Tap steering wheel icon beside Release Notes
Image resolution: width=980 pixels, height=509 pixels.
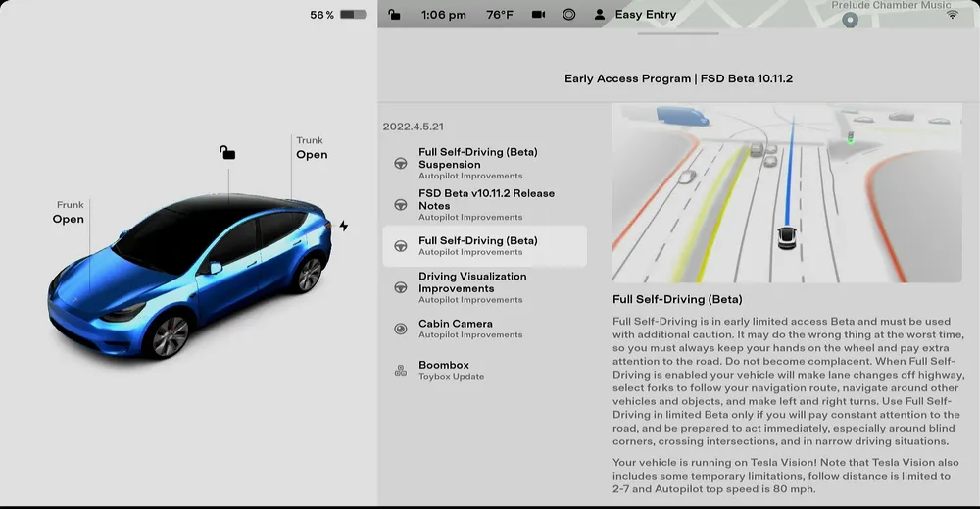[x=401, y=204]
